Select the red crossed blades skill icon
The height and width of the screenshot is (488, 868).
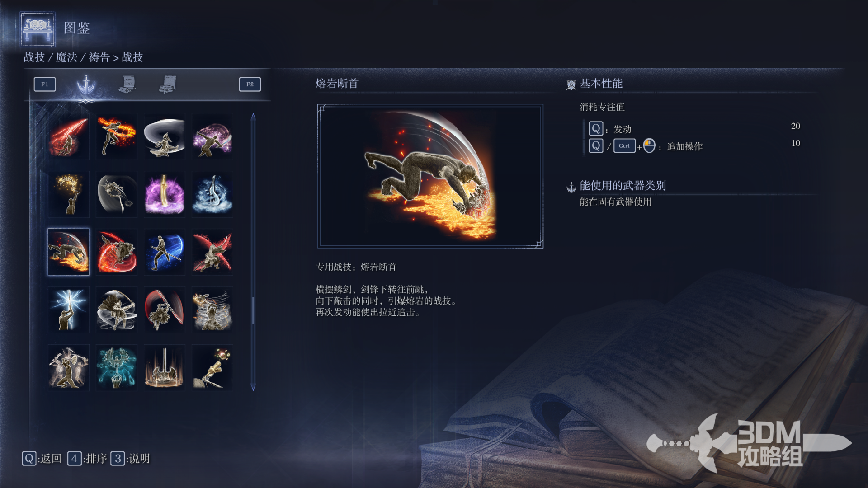tap(212, 252)
